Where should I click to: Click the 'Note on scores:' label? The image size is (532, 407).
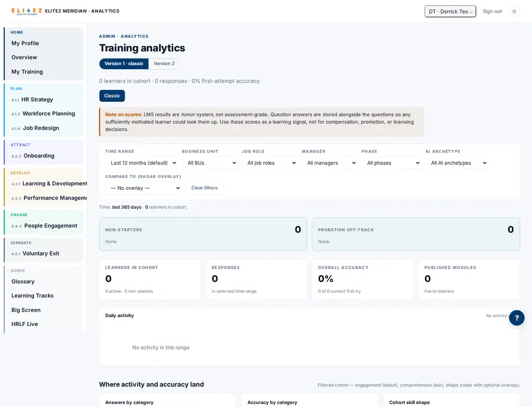coord(124,115)
